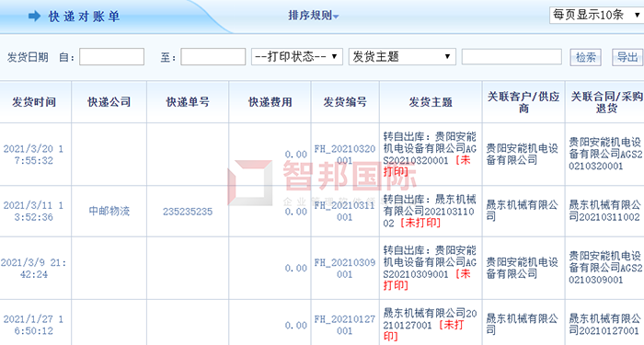The width and height of the screenshot is (644, 345).
Task: Click the subject 转自出库:贵阳安能机电设备有限公司AGS20210309001
Action: tap(430, 262)
